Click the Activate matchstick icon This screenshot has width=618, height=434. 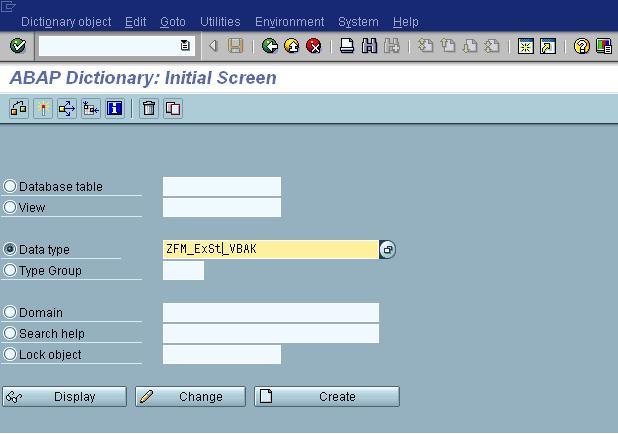coord(43,108)
